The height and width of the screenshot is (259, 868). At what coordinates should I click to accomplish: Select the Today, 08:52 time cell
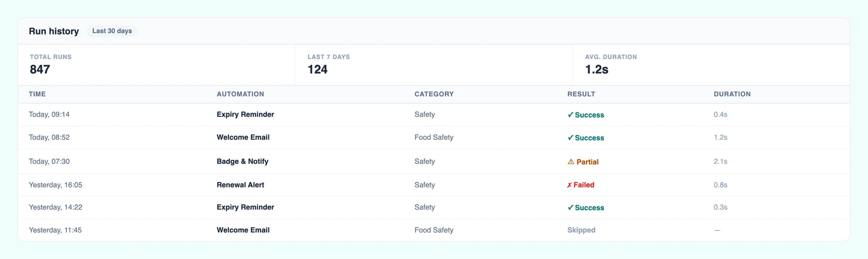pos(49,137)
